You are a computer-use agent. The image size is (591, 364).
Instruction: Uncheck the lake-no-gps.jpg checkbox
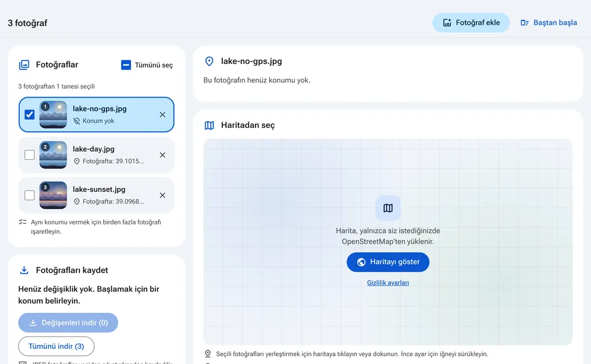pos(30,114)
